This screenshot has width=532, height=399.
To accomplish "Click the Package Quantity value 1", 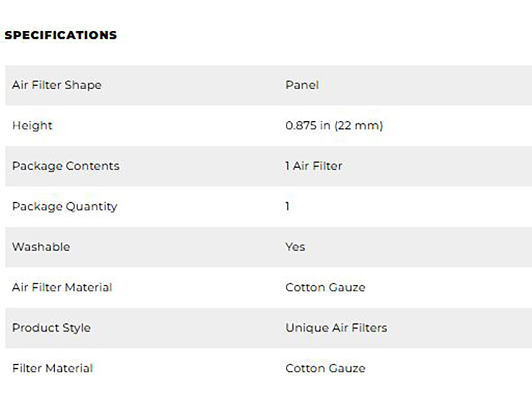I will click(x=287, y=206).
